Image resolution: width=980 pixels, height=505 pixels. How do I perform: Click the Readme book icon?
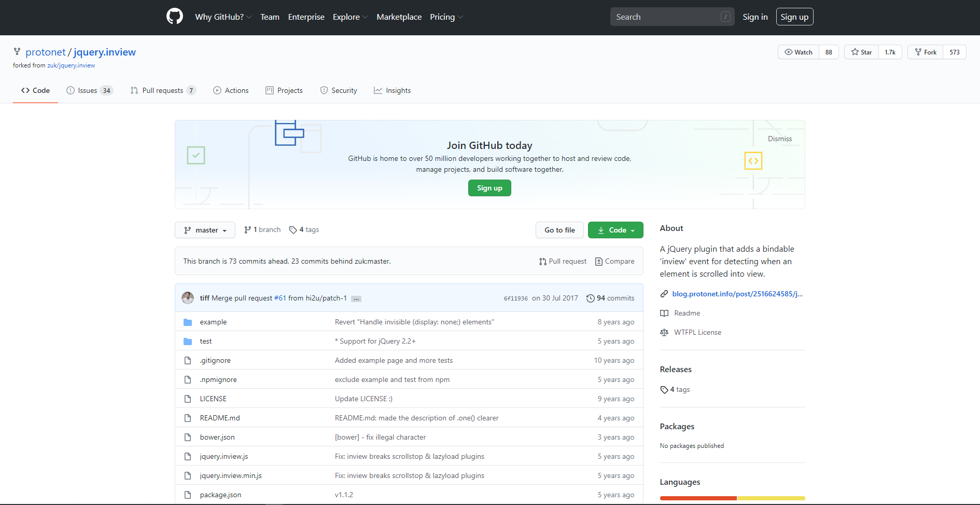pyautogui.click(x=664, y=313)
